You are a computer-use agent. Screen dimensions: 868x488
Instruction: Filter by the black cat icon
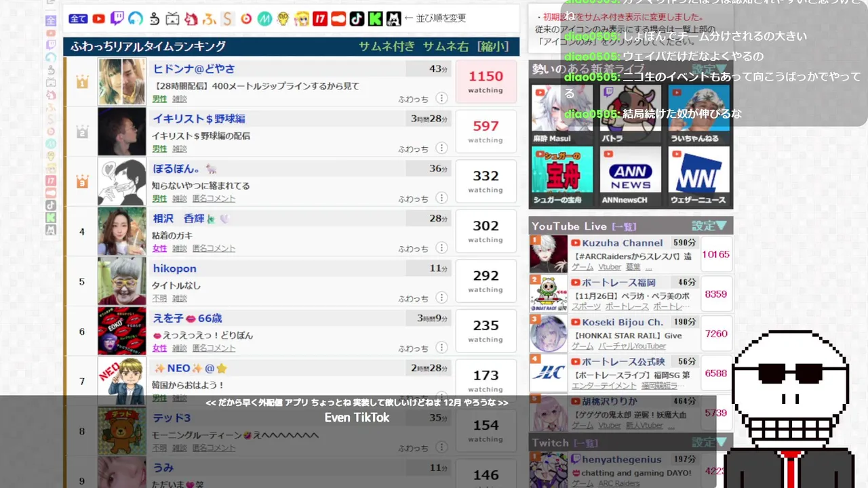click(393, 19)
